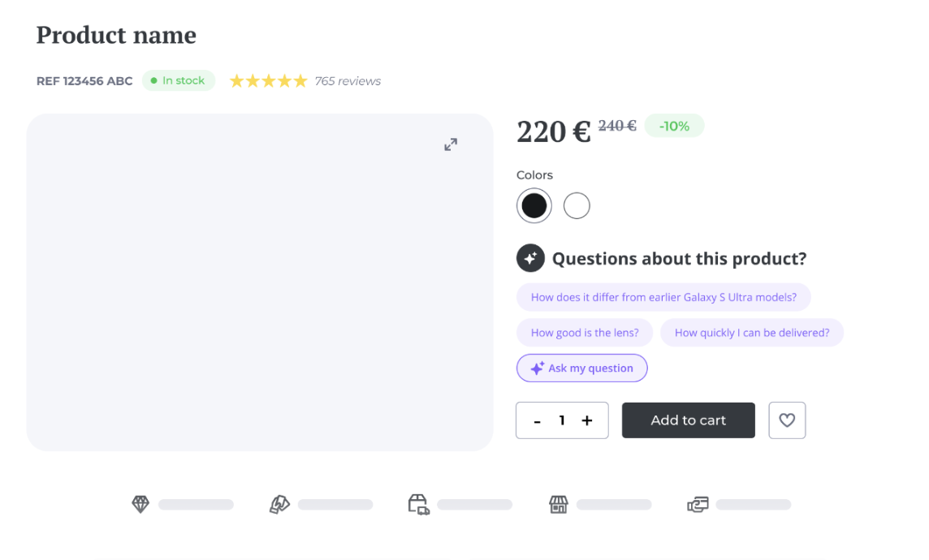
Task: Click the box with truck delivery icon
Action: (418, 505)
